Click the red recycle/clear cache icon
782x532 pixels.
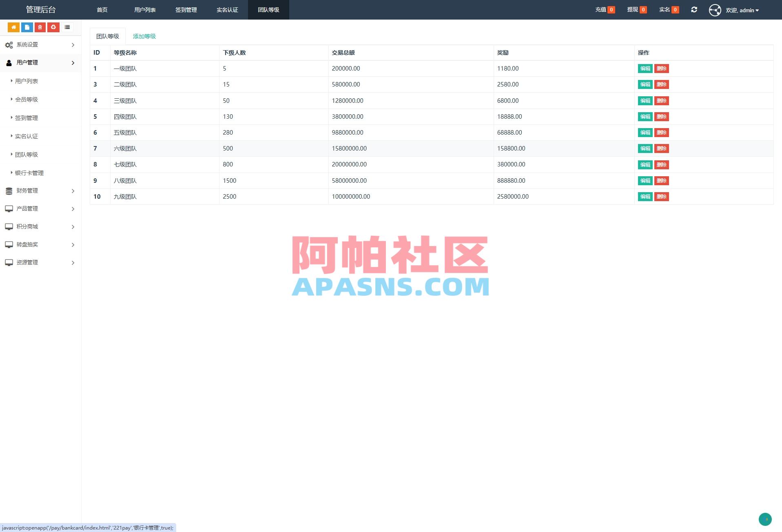[53, 27]
